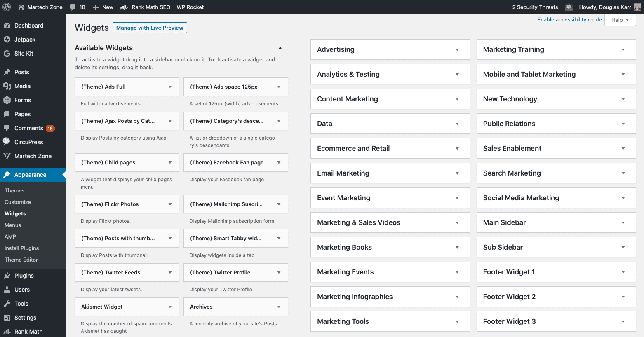Click the Media library icon
Image resolution: width=644 pixels, height=337 pixels.
tap(7, 86)
